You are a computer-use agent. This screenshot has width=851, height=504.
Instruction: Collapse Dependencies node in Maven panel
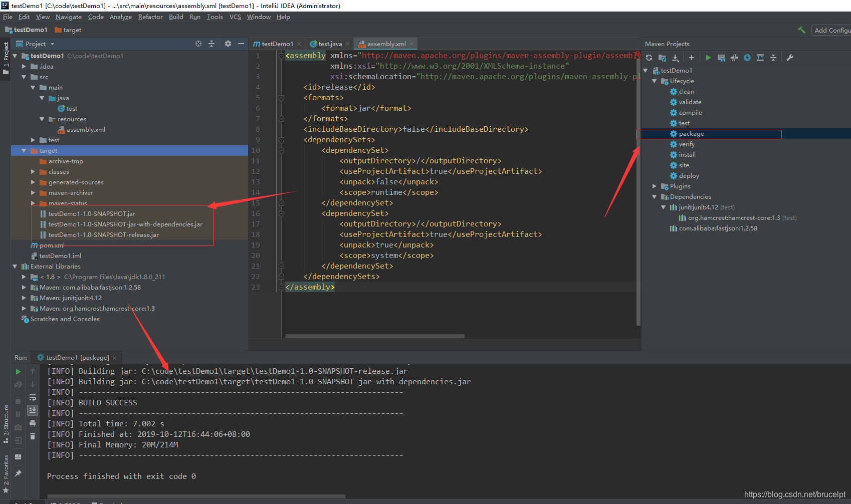click(655, 197)
